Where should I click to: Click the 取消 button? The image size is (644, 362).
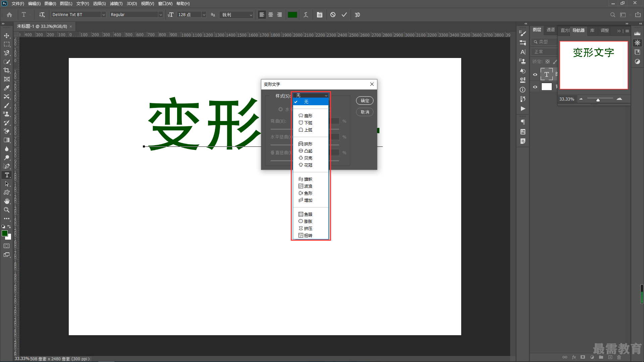(x=365, y=112)
